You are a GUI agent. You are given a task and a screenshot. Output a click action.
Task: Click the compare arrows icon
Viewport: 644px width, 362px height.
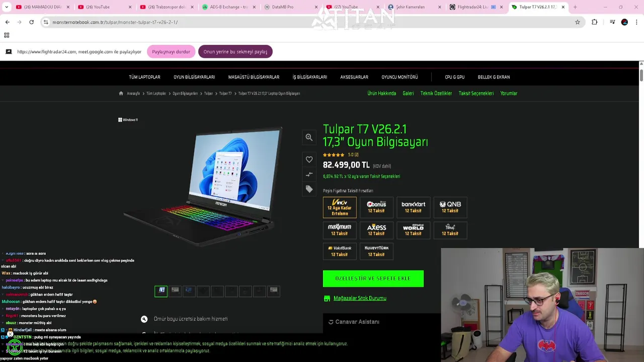pyautogui.click(x=309, y=174)
